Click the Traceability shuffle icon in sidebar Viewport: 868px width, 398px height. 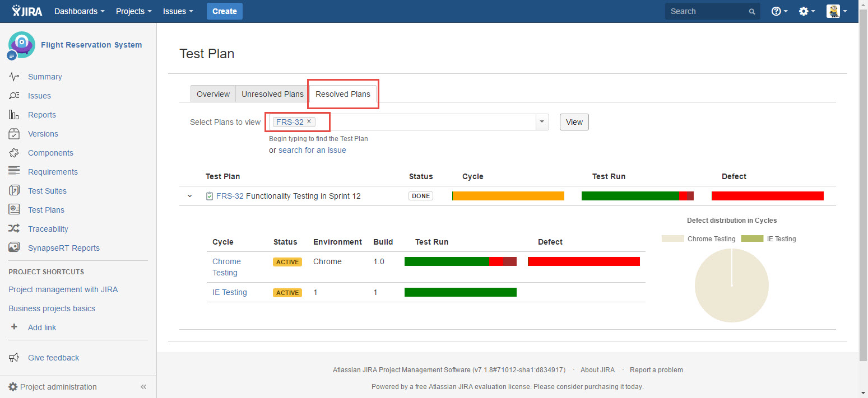tap(14, 228)
